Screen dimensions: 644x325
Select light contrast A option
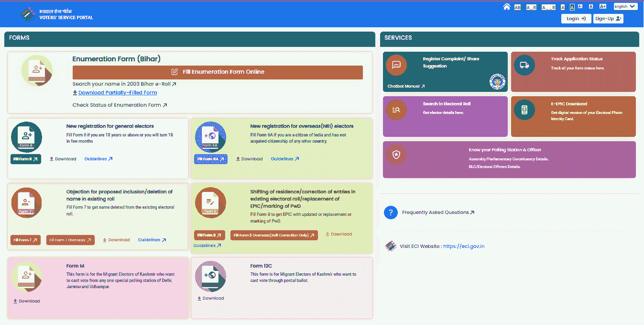pyautogui.click(x=563, y=7)
